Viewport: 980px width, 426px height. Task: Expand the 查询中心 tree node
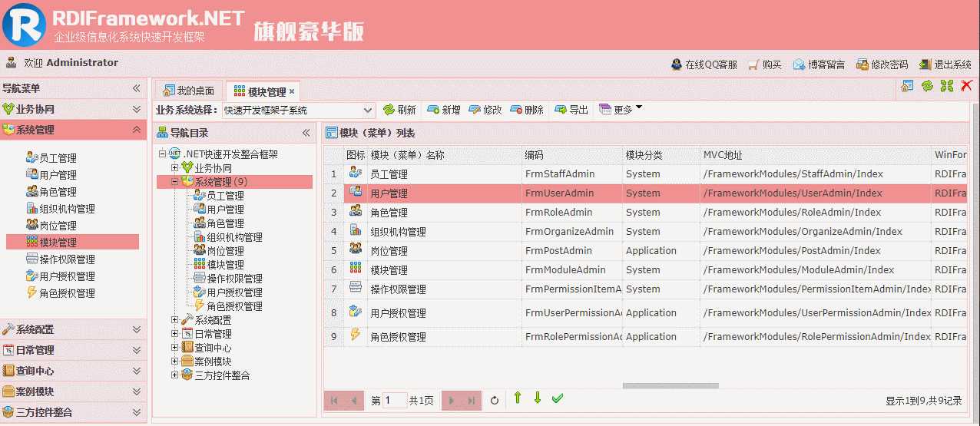tap(175, 348)
